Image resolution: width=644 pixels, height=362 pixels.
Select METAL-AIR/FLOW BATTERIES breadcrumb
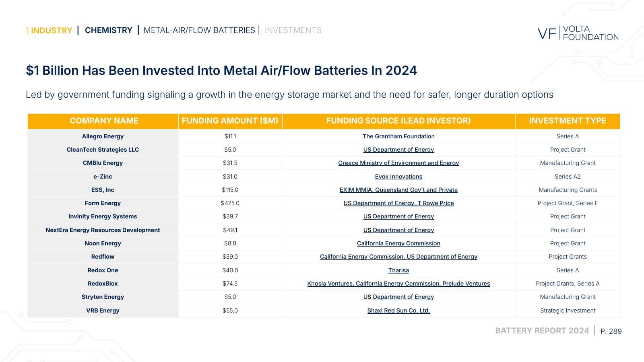pos(199,30)
